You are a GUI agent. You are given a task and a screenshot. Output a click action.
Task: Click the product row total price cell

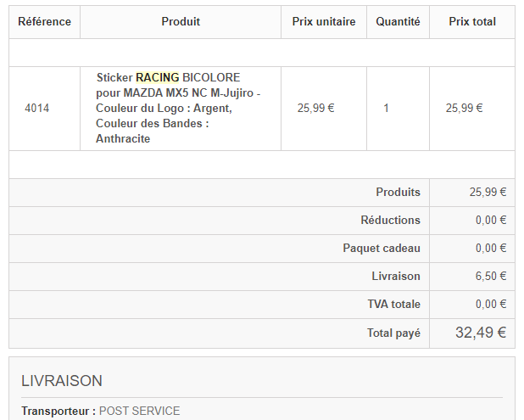[x=464, y=109]
